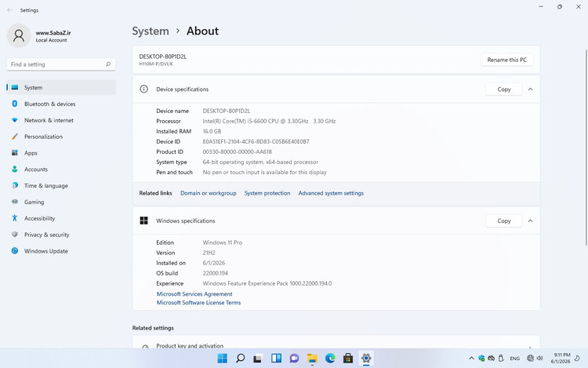Open Microsoft Software License Terms link

pos(198,303)
